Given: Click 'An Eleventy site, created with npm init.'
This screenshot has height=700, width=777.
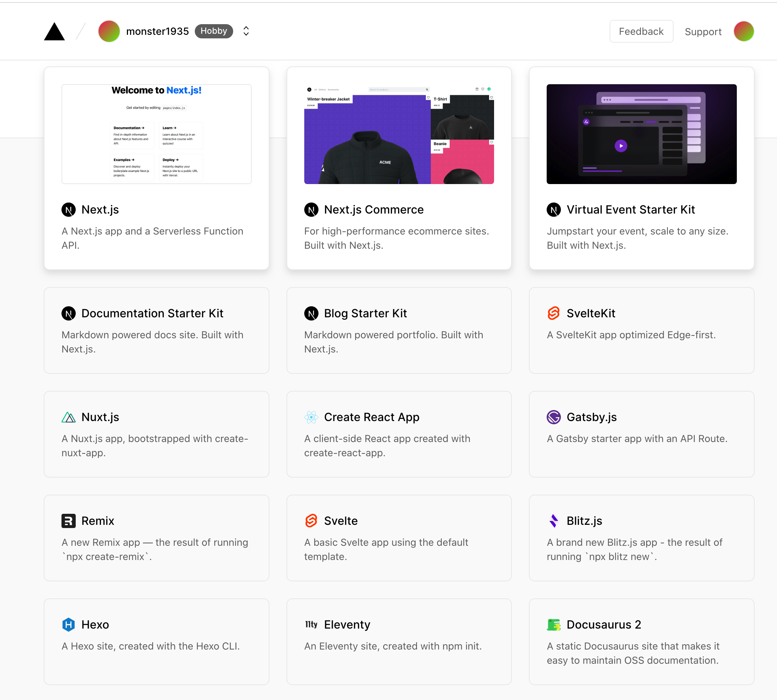Looking at the screenshot, I should pos(393,646).
